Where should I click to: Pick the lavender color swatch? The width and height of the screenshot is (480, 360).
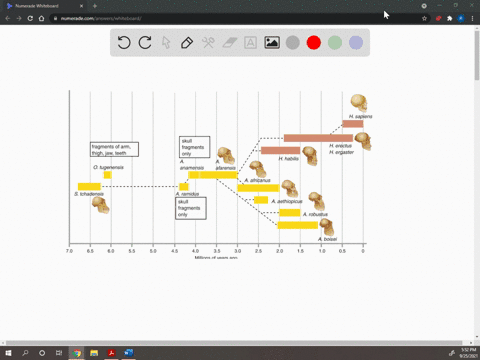(x=356, y=43)
